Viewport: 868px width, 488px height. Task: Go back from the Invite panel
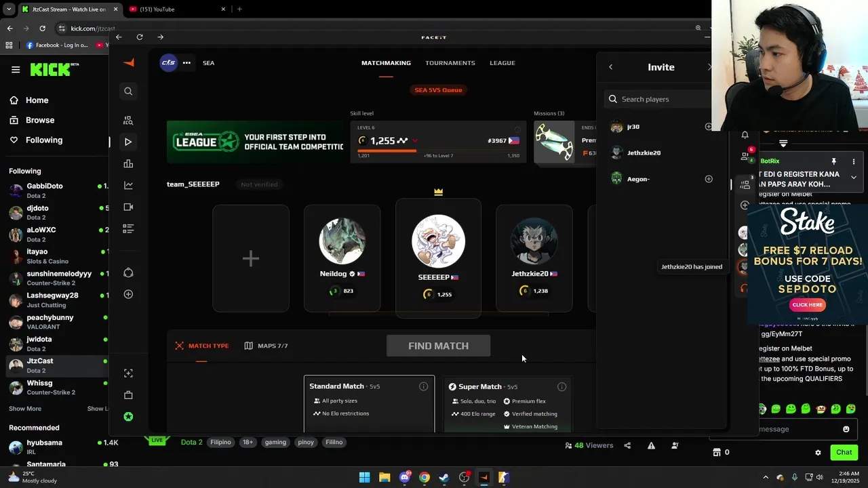coord(610,67)
